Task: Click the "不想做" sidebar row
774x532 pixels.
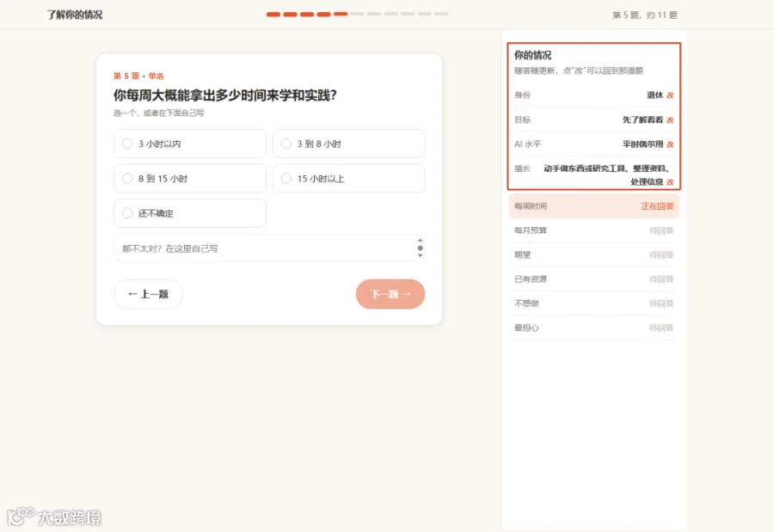Action: click(x=593, y=303)
